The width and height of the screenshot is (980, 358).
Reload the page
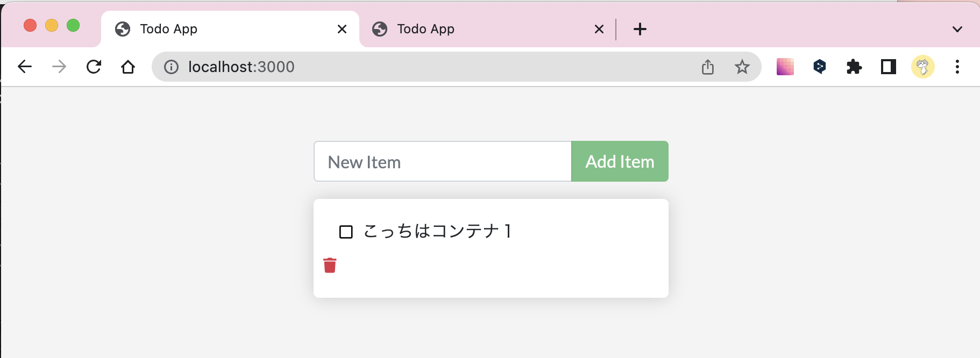pyautogui.click(x=94, y=67)
